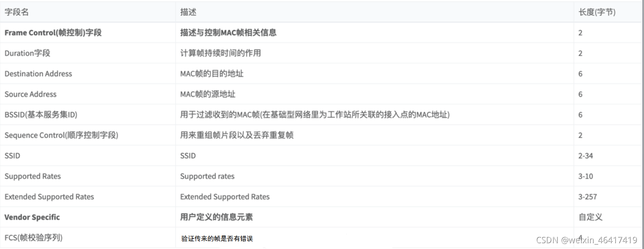Select the Destination Address field name
644x249 pixels.
click(38, 73)
